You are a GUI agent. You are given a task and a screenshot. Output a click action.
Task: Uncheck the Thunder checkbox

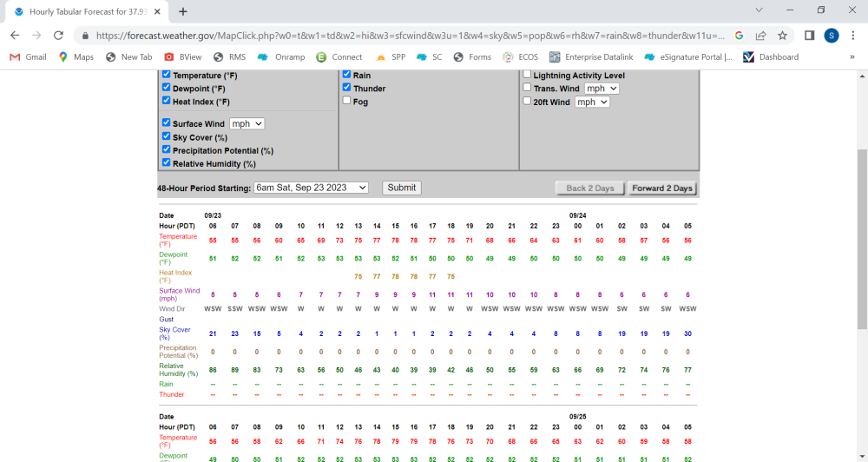click(x=346, y=88)
